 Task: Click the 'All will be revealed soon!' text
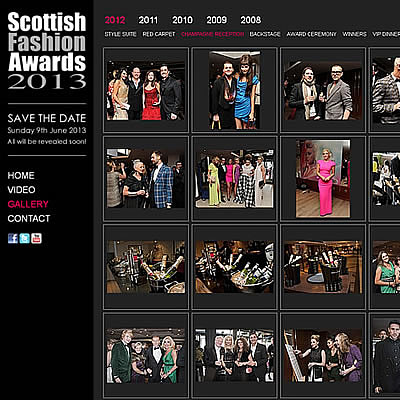click(x=47, y=141)
